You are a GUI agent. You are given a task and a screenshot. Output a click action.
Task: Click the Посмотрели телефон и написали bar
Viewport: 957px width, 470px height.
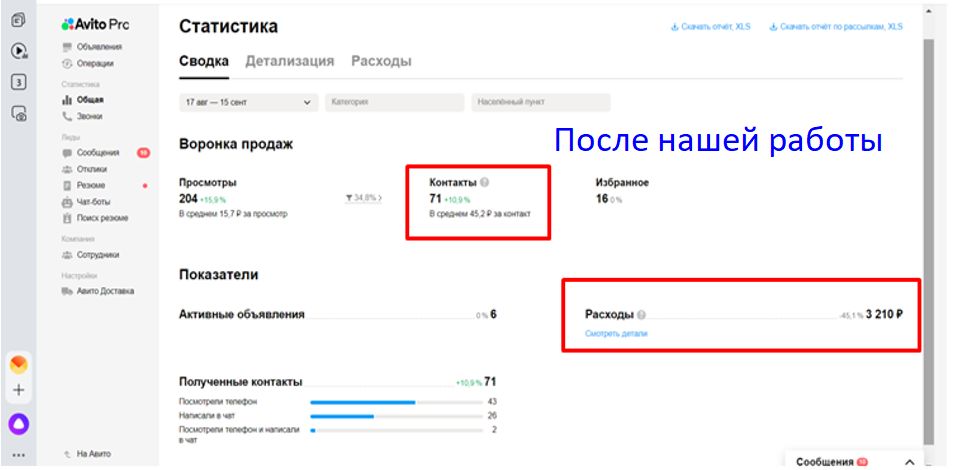(396, 430)
